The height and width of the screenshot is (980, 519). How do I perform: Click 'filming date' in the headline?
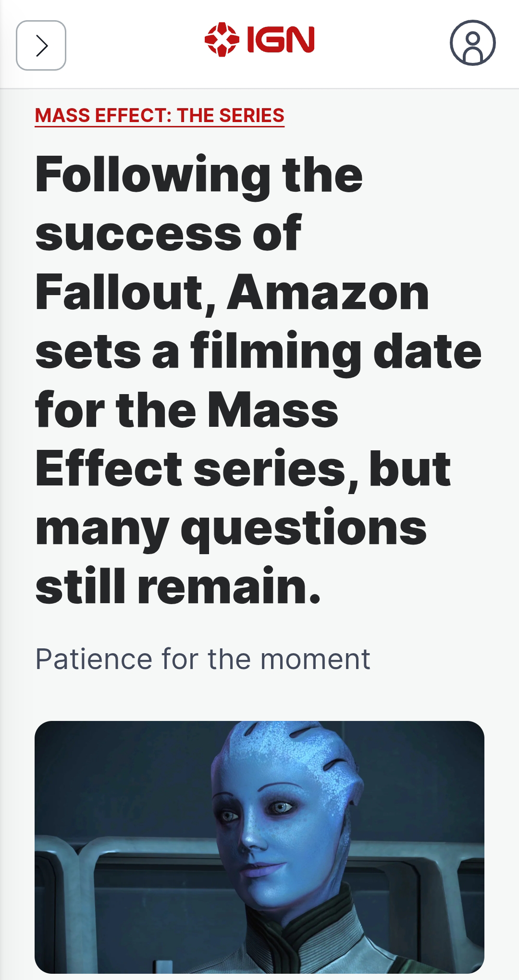point(335,352)
